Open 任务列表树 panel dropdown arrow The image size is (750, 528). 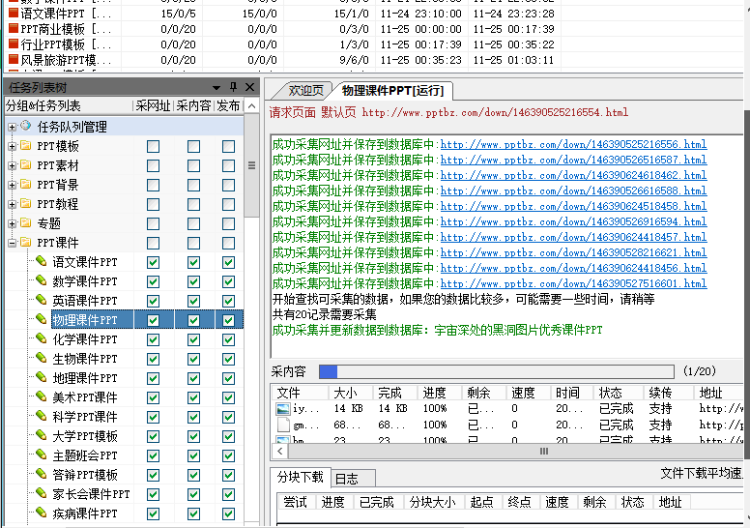tap(216, 88)
